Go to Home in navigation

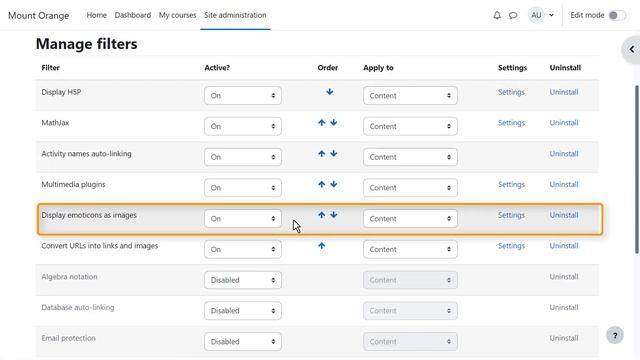tap(96, 15)
